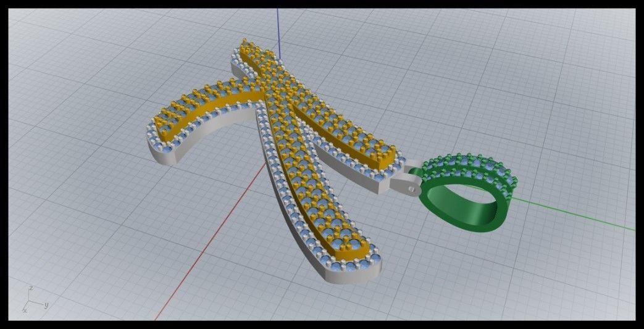Click the green Y-axis line on the grid
The height and width of the screenshot is (329, 644).
(x=573, y=214)
